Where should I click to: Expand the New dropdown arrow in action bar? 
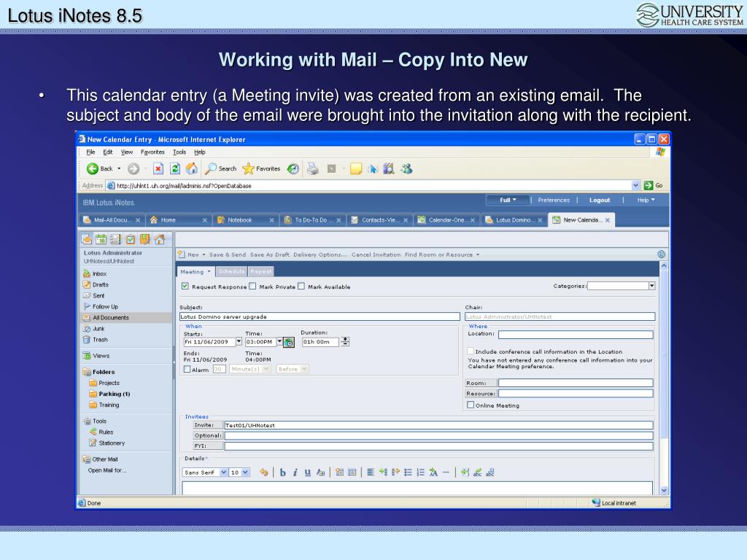click(x=204, y=254)
